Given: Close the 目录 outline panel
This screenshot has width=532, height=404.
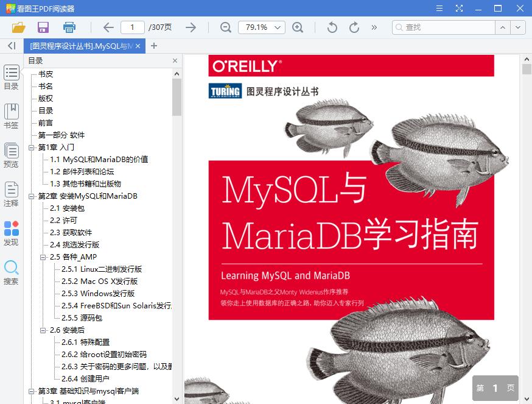Looking at the screenshot, I should point(175,60).
